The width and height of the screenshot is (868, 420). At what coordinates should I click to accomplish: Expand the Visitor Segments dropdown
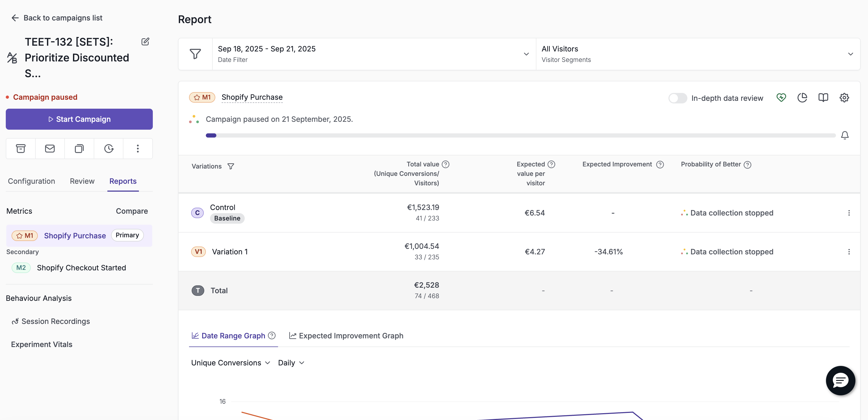[698, 54]
